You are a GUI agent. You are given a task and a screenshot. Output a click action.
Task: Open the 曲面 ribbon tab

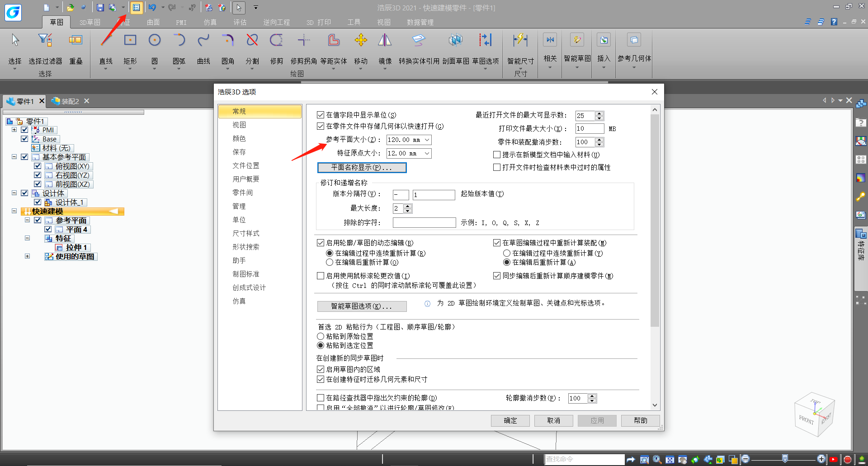tap(153, 22)
